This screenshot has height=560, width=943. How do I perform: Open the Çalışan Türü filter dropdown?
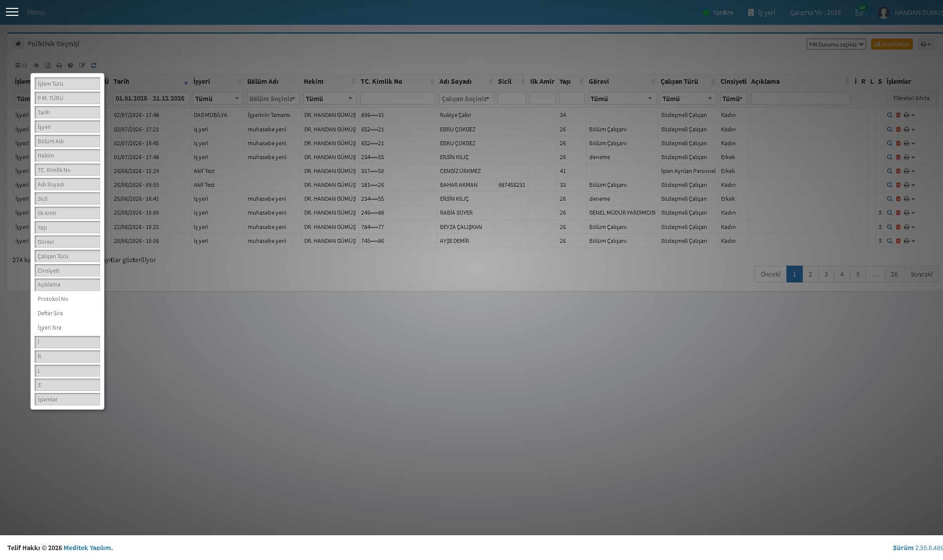coord(688,99)
